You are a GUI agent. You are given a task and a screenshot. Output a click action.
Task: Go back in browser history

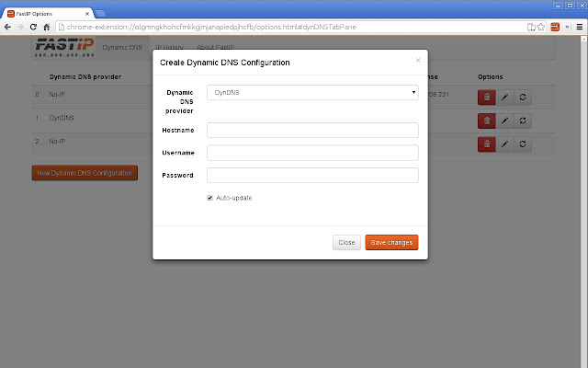point(7,27)
